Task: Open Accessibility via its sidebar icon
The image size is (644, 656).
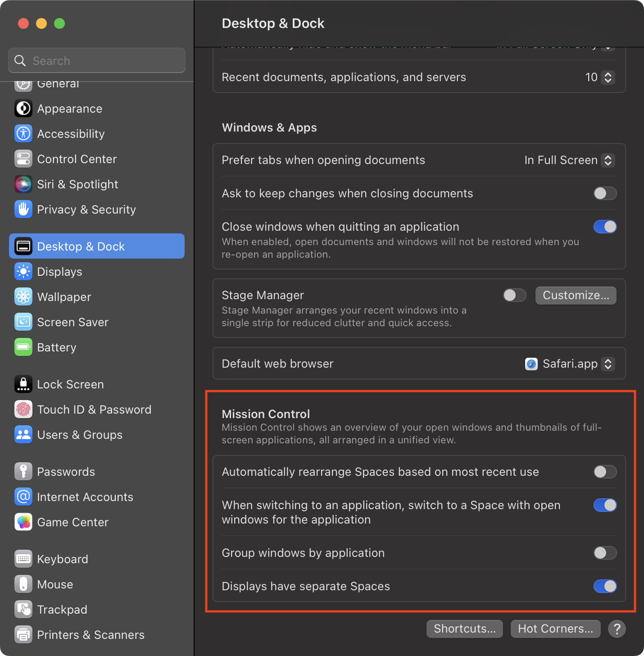Action: click(x=23, y=134)
